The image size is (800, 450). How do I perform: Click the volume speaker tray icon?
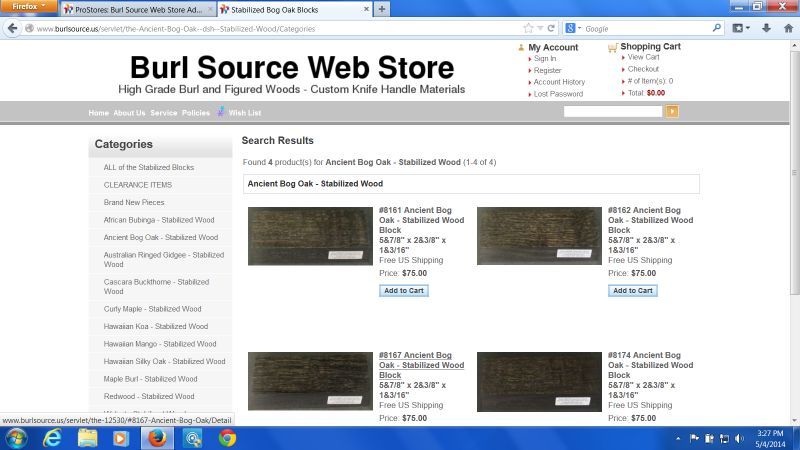739,438
